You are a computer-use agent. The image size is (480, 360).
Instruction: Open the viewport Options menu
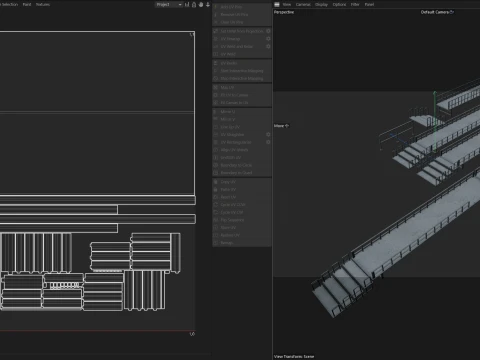[x=339, y=4]
